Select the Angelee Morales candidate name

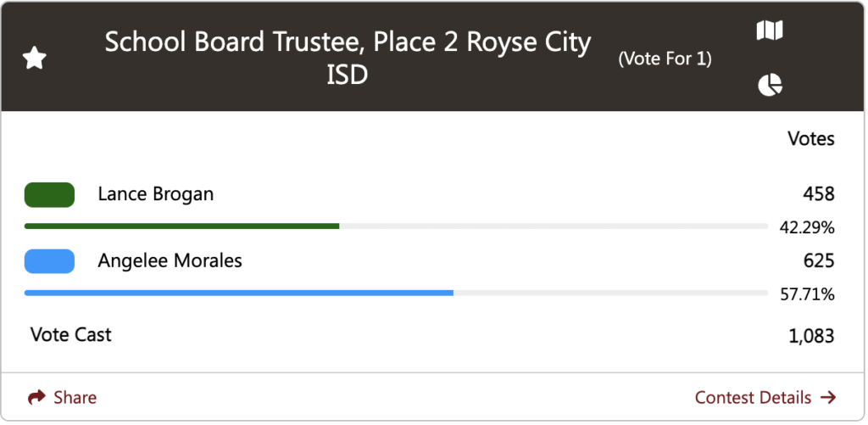[170, 261]
